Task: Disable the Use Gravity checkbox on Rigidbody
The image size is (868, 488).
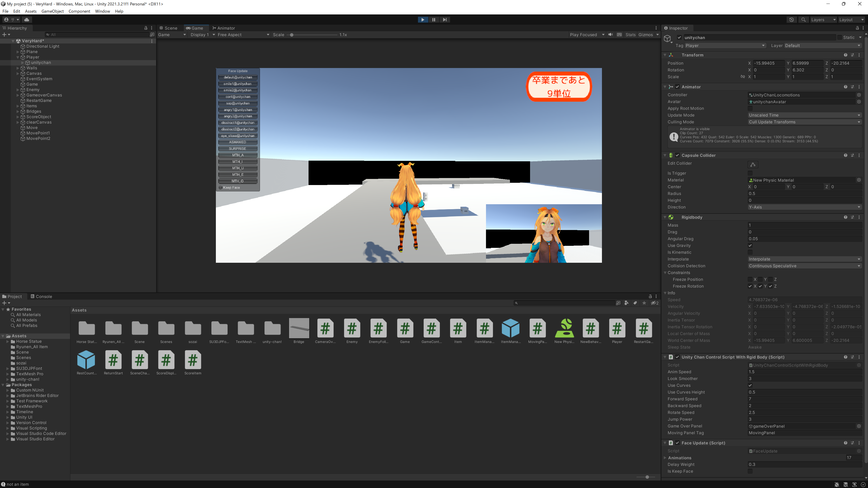Action: point(750,246)
